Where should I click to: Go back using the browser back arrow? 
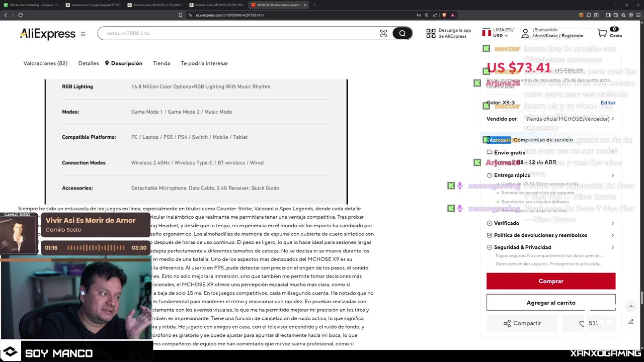click(6, 15)
